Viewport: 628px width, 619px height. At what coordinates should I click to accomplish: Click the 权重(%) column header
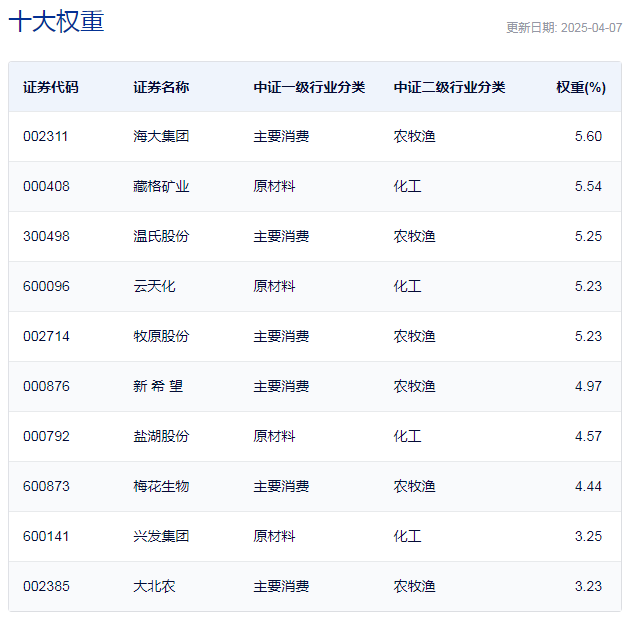point(580,87)
